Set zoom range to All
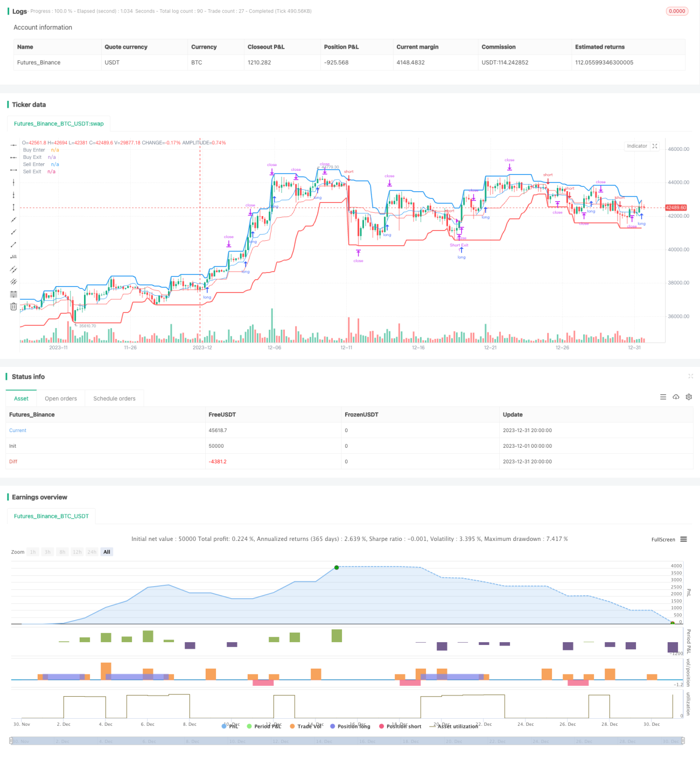700x757 pixels. (x=107, y=552)
